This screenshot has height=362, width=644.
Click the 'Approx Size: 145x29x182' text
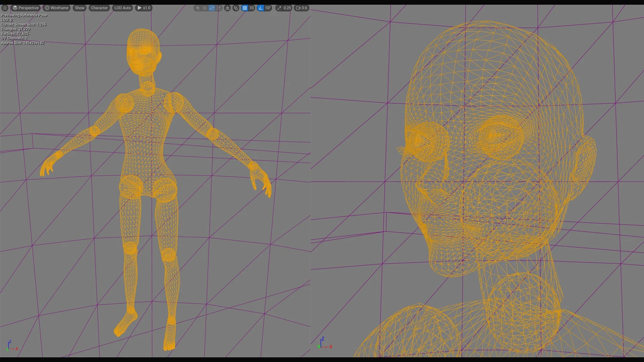22,43
